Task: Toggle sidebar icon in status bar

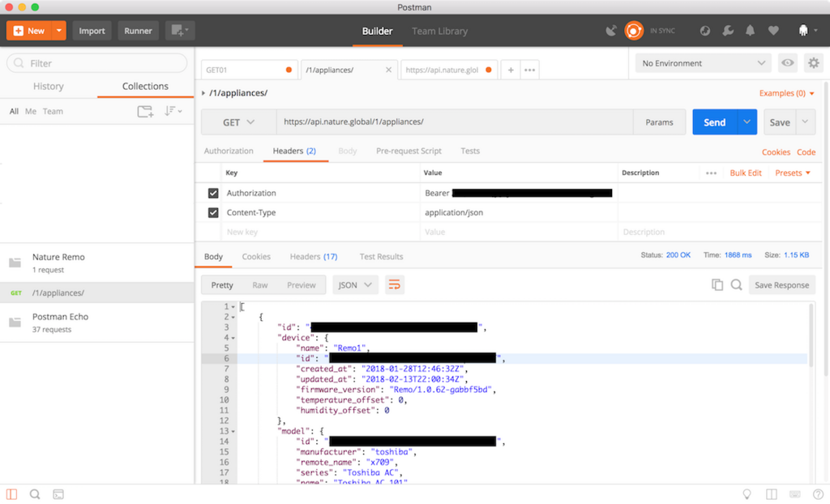Action: click(11, 494)
